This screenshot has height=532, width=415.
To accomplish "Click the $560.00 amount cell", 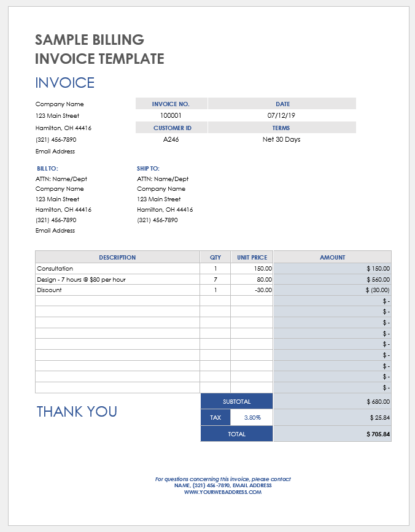I will click(332, 279).
